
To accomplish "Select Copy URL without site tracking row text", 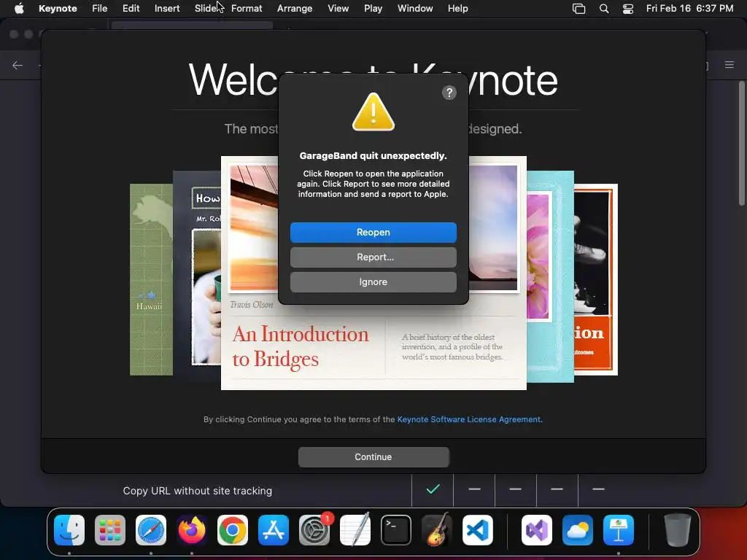I will [x=197, y=491].
